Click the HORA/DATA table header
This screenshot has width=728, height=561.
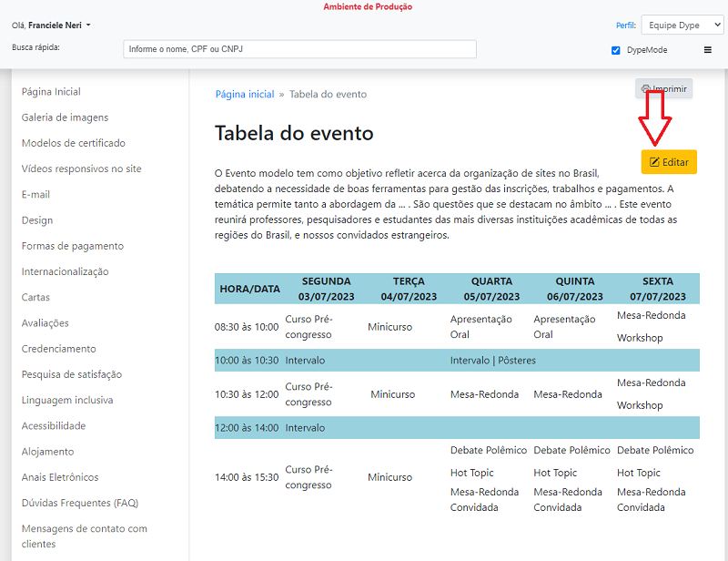point(249,289)
